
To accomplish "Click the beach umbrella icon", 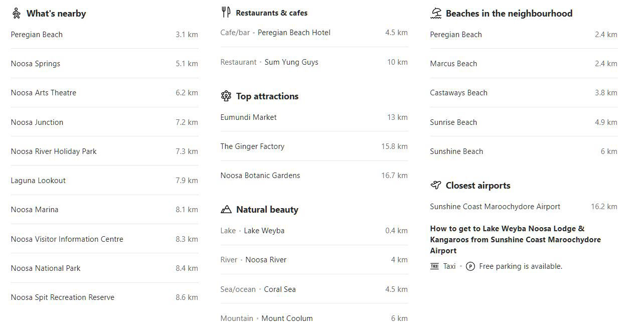I will (436, 14).
